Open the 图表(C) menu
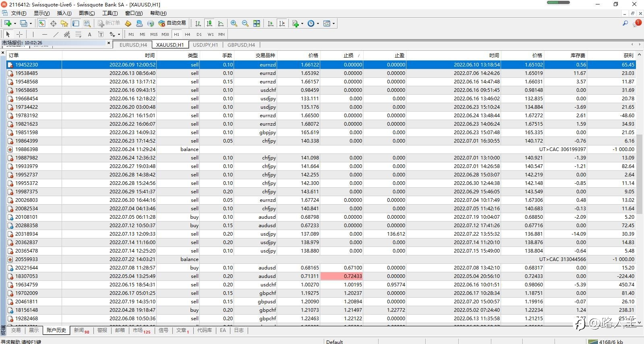644x344 pixels. tap(87, 13)
